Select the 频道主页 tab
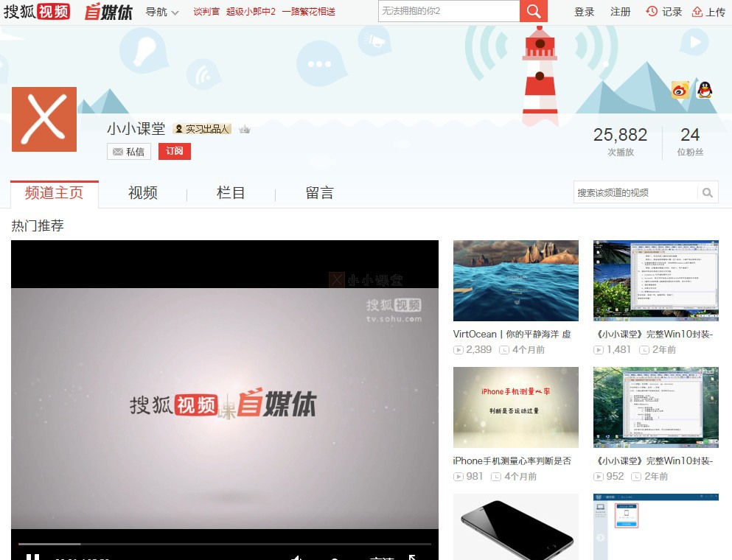 (54, 193)
